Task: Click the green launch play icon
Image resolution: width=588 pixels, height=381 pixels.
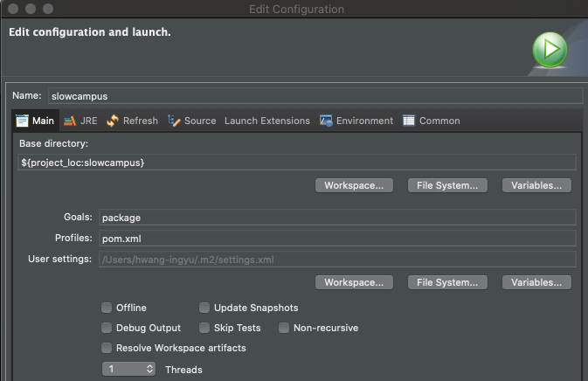Action: [x=550, y=50]
